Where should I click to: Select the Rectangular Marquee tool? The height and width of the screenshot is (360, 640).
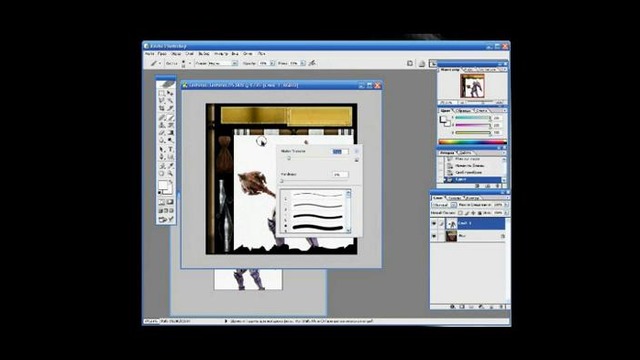coord(162,93)
